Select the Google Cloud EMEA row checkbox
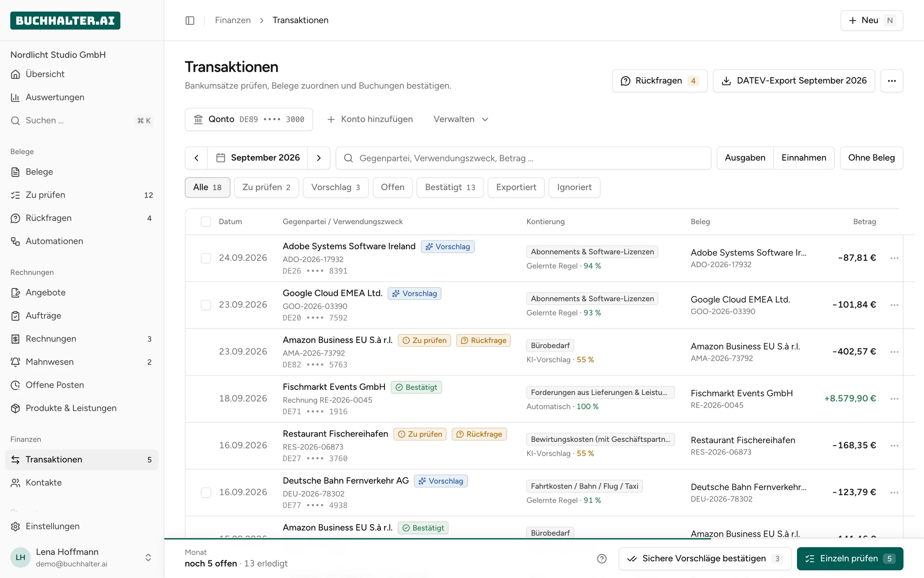The width and height of the screenshot is (924, 578). point(206,305)
